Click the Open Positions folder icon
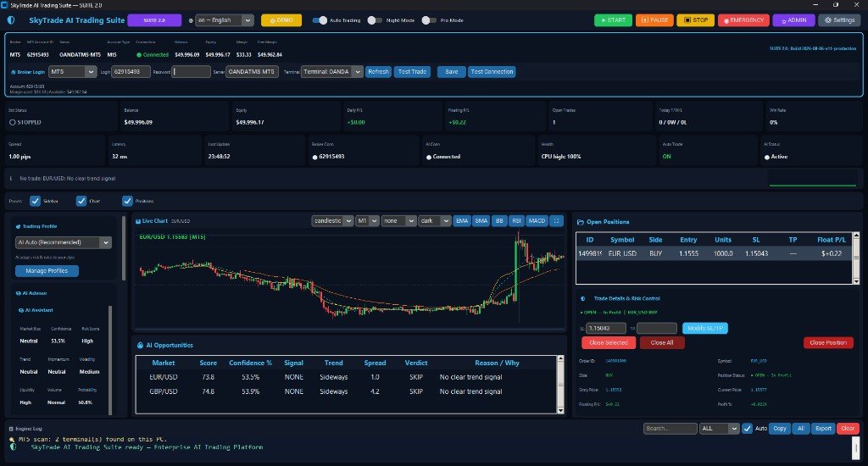The height and width of the screenshot is (466, 868). click(580, 222)
